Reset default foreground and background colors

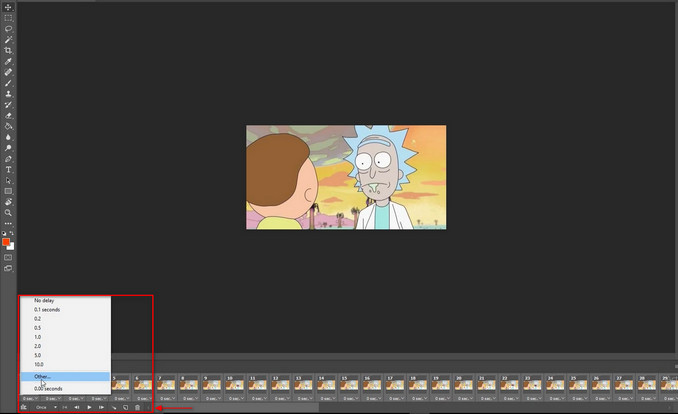coord(4,233)
